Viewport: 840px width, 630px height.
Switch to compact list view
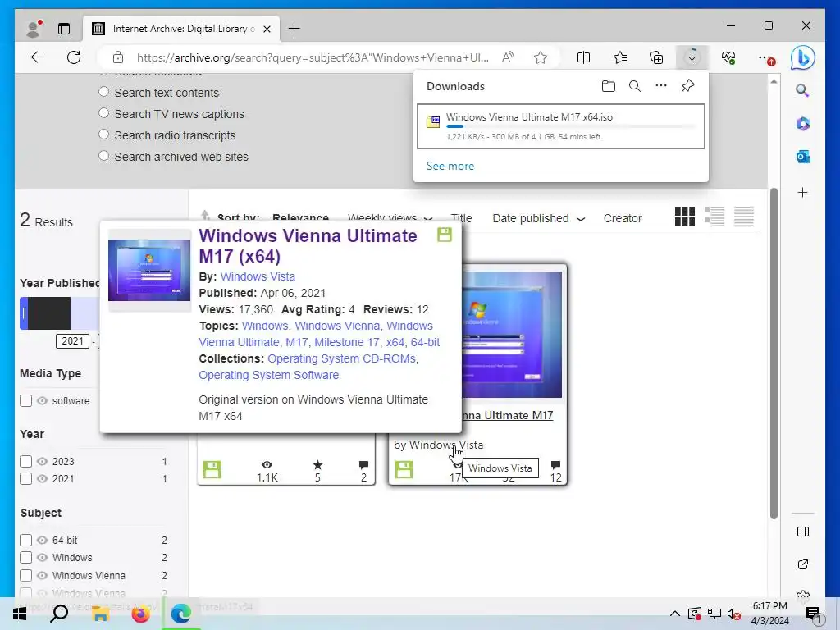pyautogui.click(x=743, y=217)
